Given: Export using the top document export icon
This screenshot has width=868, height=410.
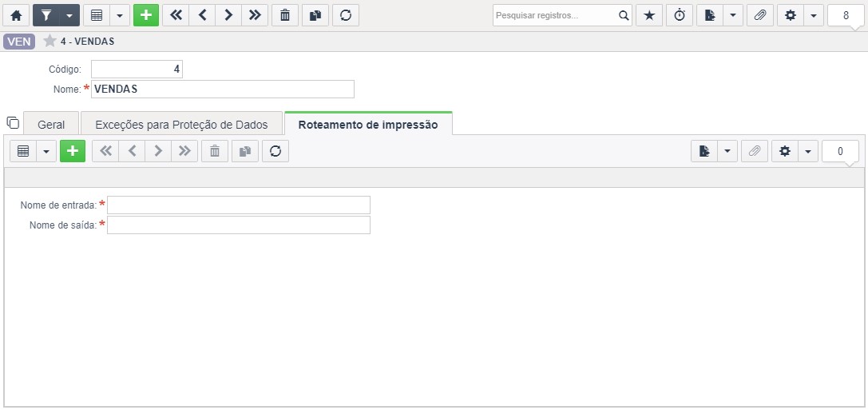Looking at the screenshot, I should [710, 15].
